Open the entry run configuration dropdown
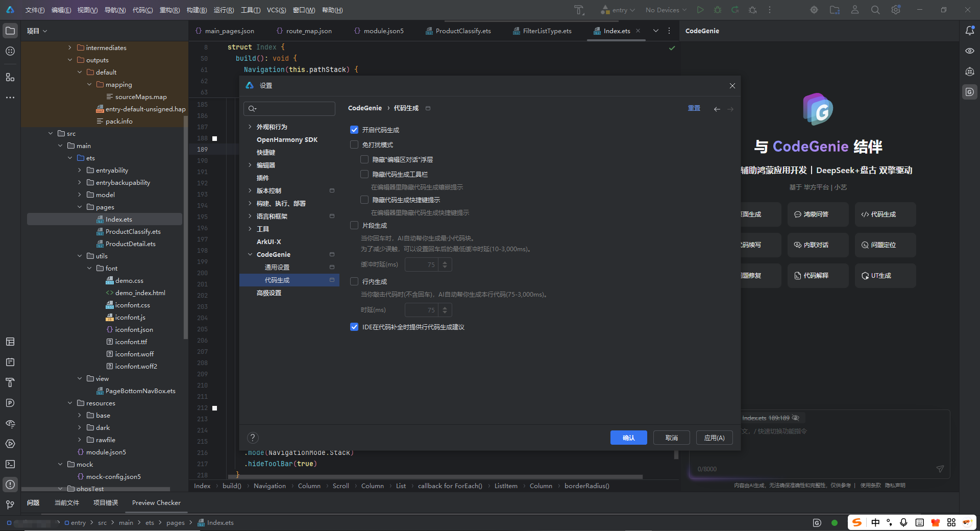This screenshot has width=980, height=531. [618, 10]
